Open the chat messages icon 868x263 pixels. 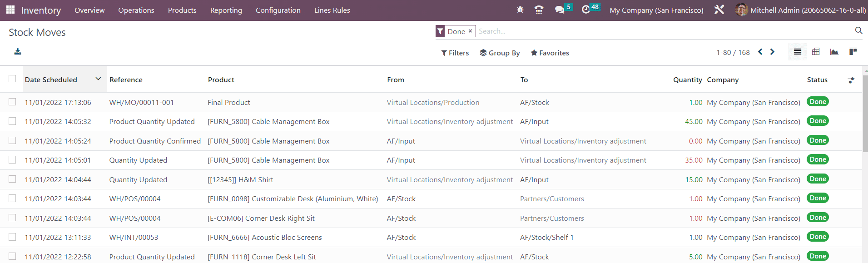tap(560, 10)
